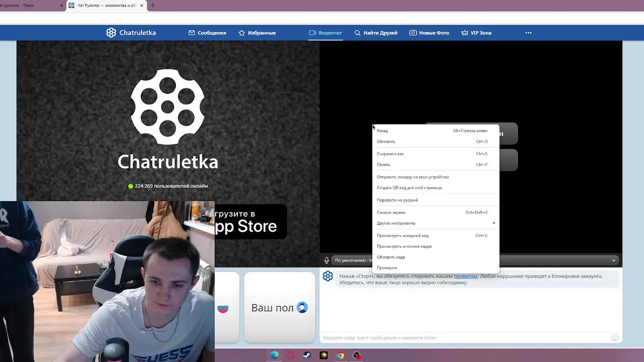The width and height of the screenshot is (644, 362).
Task: Open the Opera browser taskbar icon
Action: (x=291, y=355)
